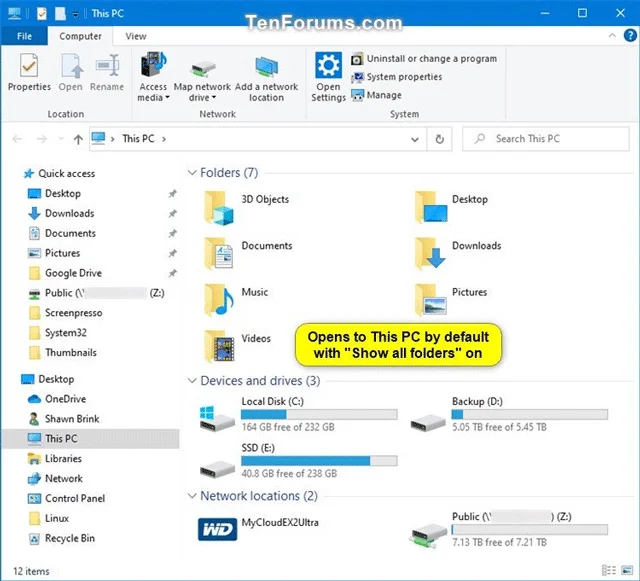
Task: Select the Computer ribbon tab
Action: tap(80, 36)
